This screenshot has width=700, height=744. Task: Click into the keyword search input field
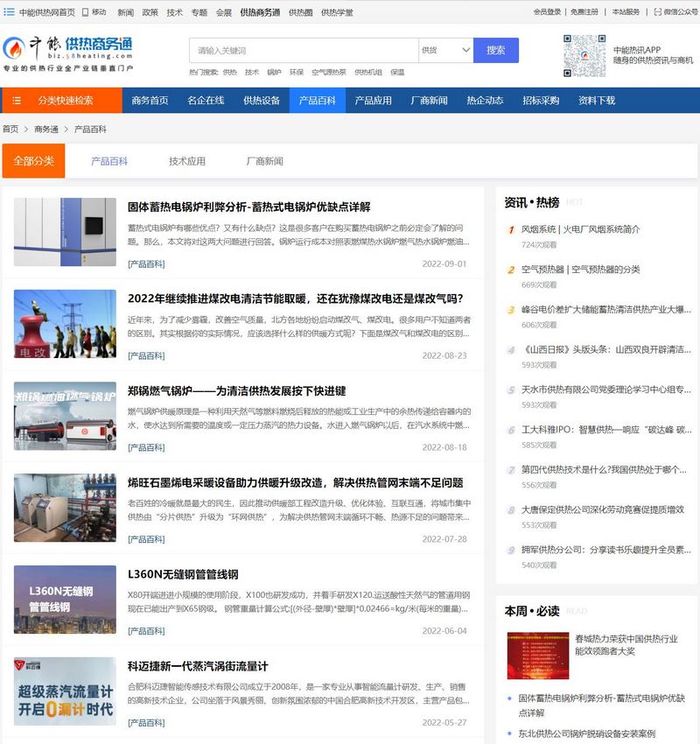click(x=304, y=50)
